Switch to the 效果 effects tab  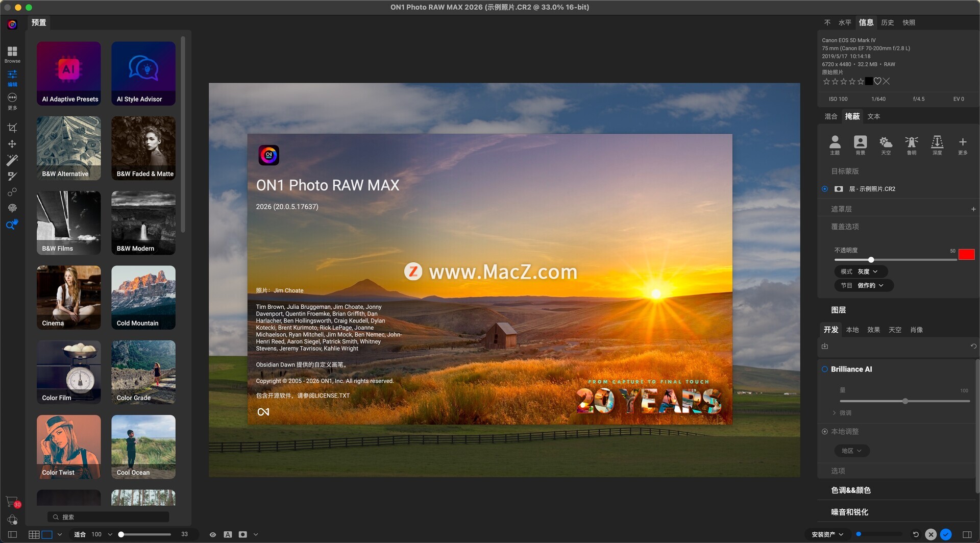pyautogui.click(x=873, y=330)
